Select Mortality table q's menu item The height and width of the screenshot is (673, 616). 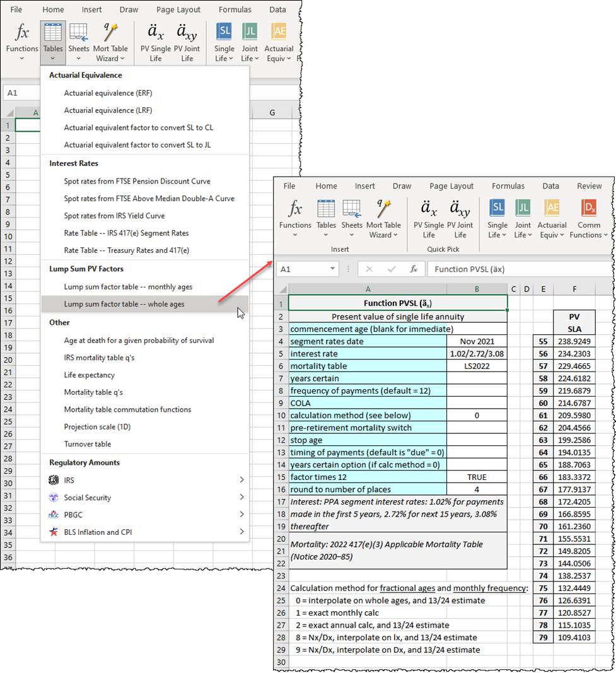tap(146, 392)
